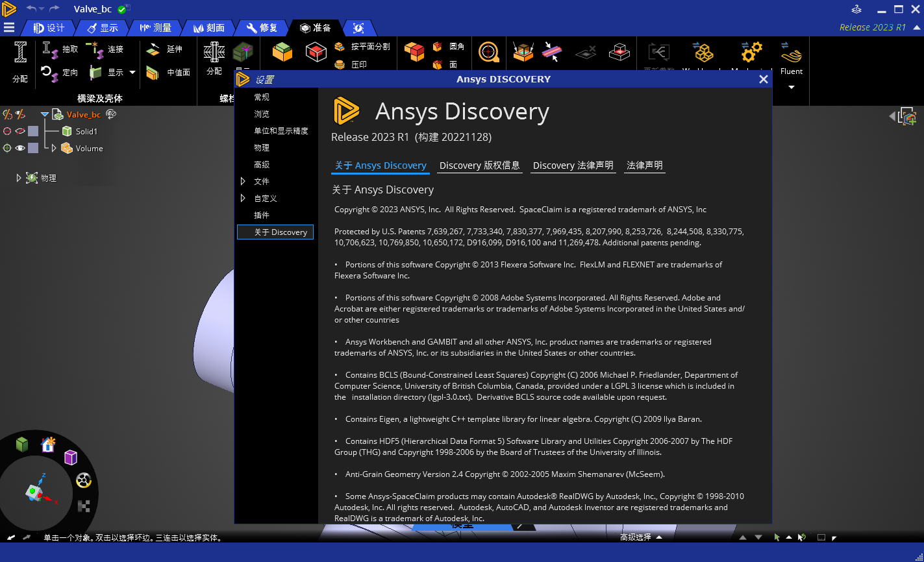Click the home view icon in navigation wheel
The width and height of the screenshot is (924, 562).
48,445
